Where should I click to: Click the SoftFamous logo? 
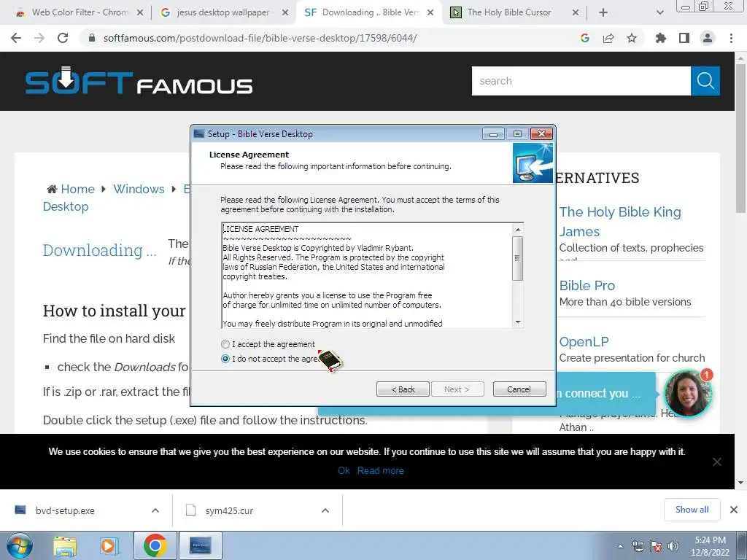[x=139, y=82]
